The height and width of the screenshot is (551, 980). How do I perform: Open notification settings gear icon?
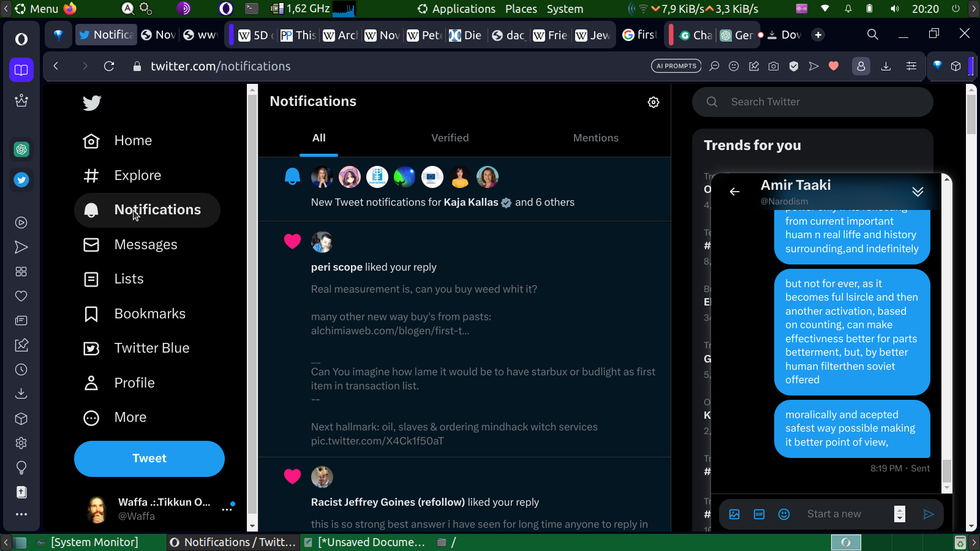point(654,102)
